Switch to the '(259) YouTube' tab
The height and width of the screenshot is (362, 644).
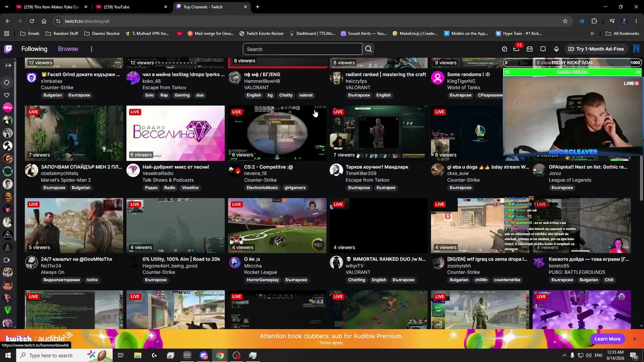[132, 7]
